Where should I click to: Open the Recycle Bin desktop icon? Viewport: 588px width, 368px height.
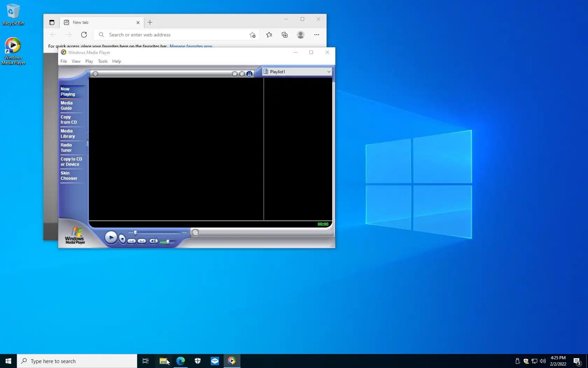point(13,14)
